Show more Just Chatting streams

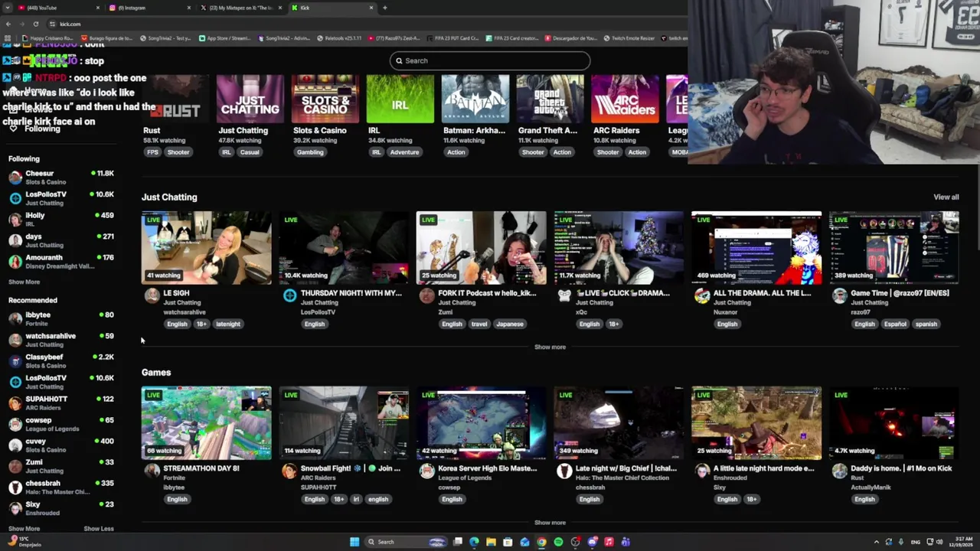pos(550,347)
